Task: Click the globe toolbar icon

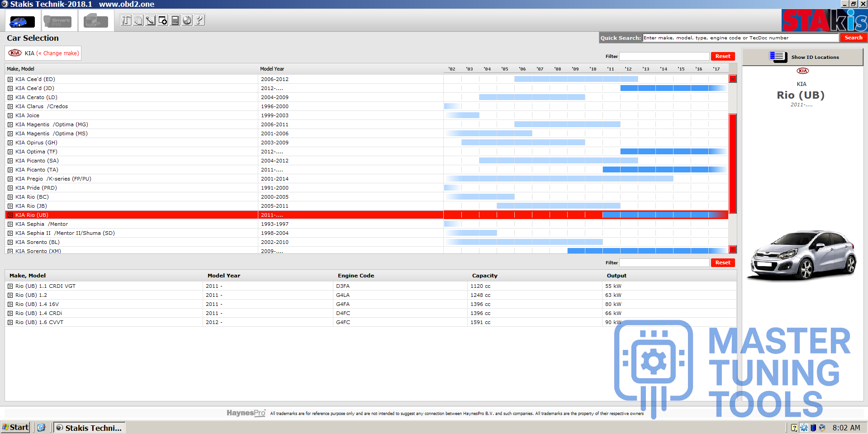Action: click(187, 20)
